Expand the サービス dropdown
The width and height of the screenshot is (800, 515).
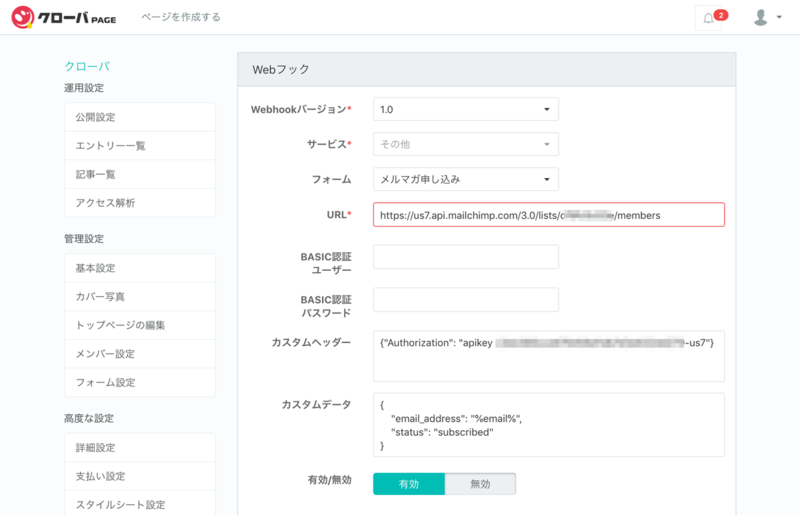(466, 144)
